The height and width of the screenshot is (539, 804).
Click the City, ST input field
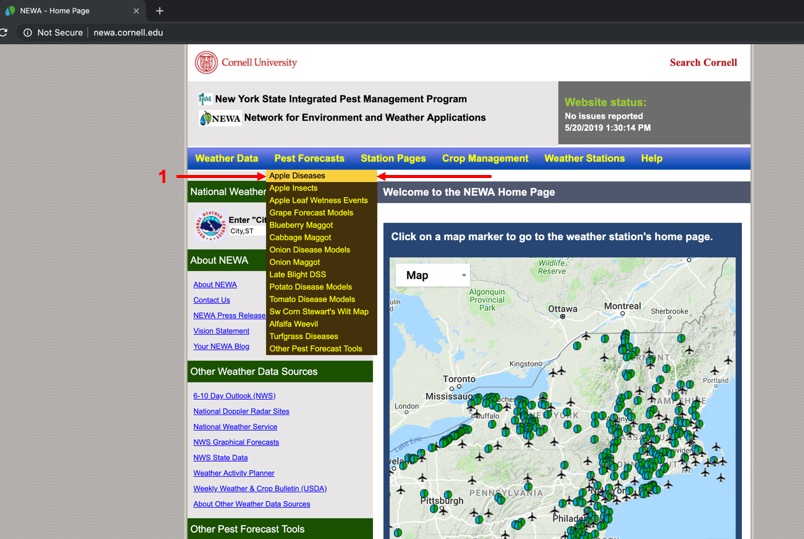(x=247, y=231)
